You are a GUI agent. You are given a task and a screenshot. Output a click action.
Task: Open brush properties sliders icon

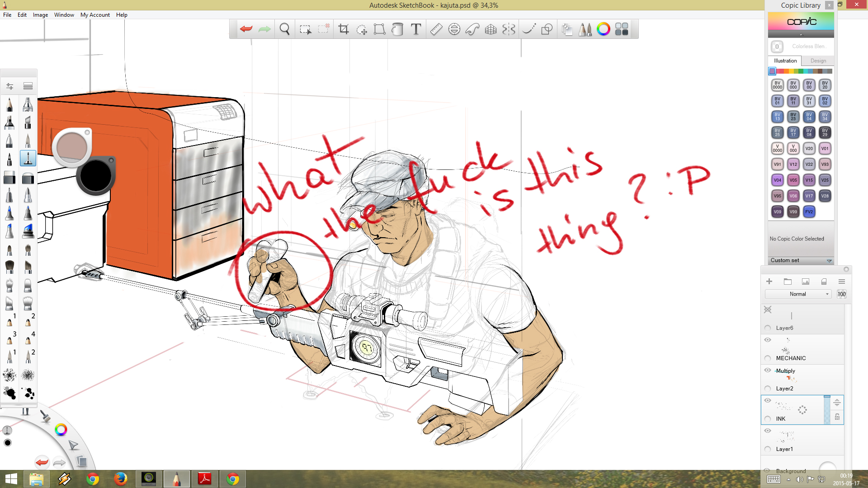9,86
